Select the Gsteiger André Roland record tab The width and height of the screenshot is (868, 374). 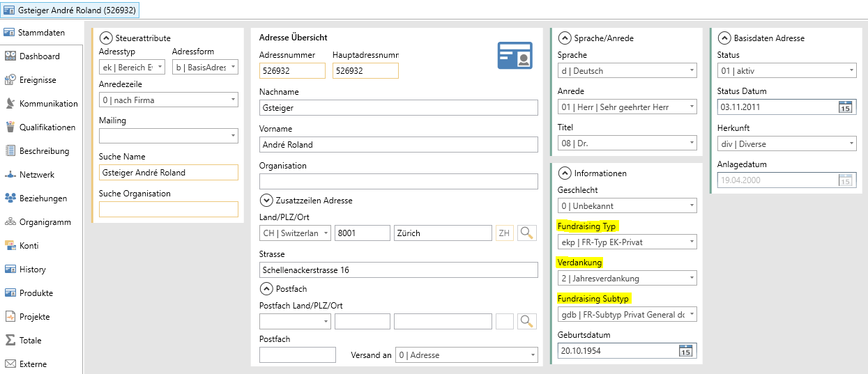(x=70, y=10)
